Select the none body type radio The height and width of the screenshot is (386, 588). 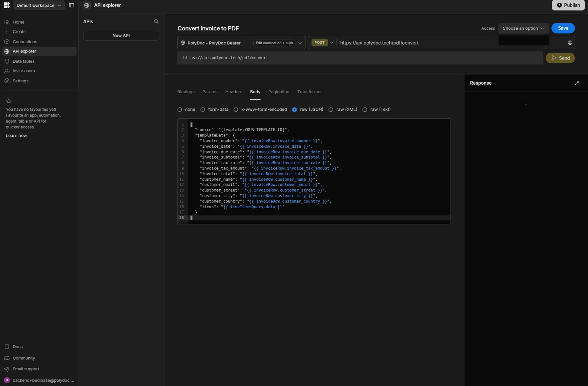(180, 110)
